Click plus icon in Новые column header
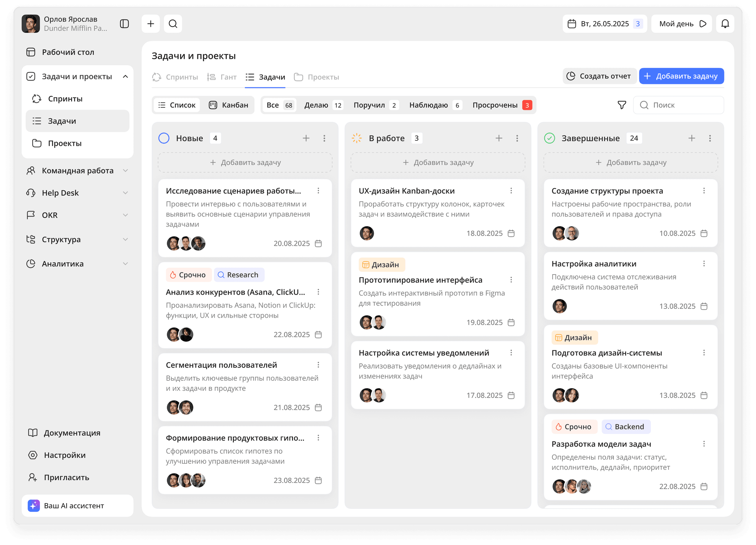 [x=306, y=138]
